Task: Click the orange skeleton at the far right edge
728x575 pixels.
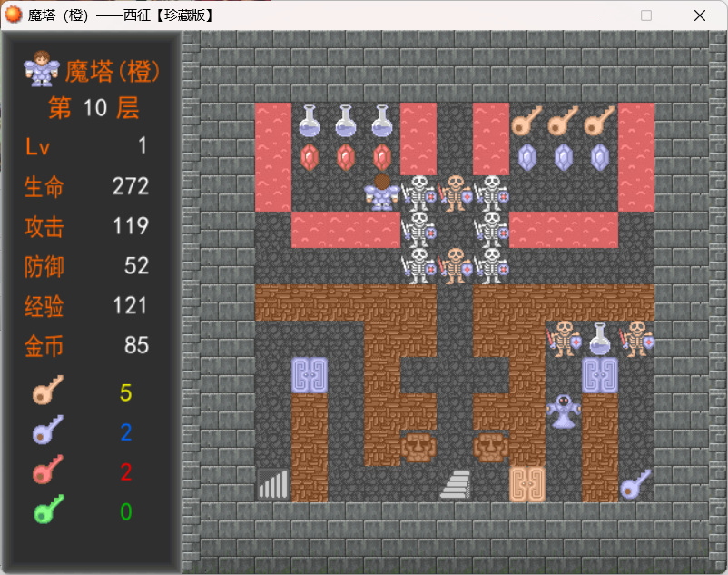Action: (636, 339)
